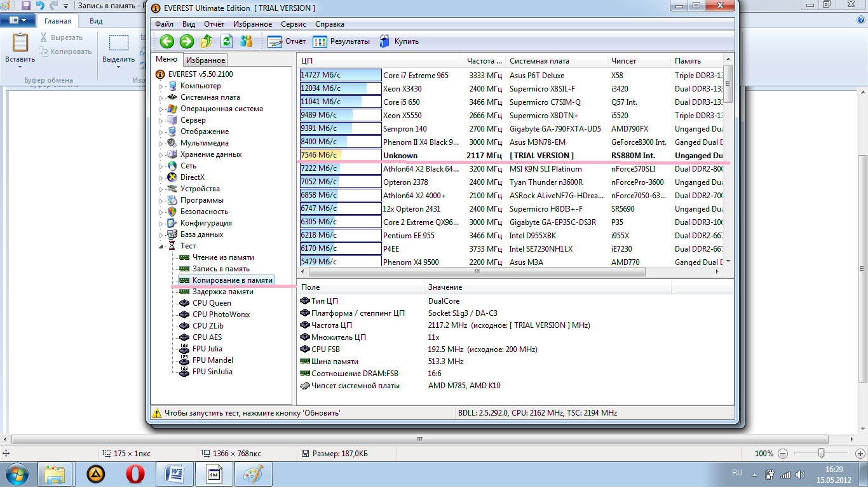Sort by the Чипсет column header
The height and width of the screenshot is (488, 868).
coord(639,61)
